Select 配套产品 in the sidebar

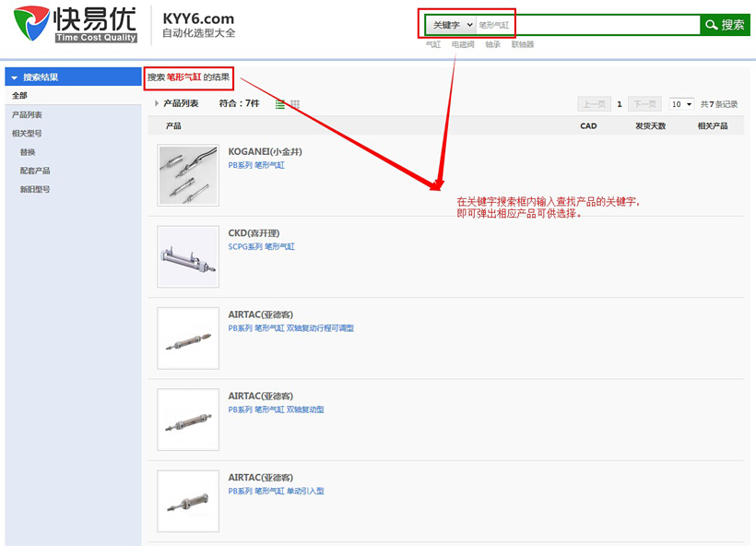35,171
